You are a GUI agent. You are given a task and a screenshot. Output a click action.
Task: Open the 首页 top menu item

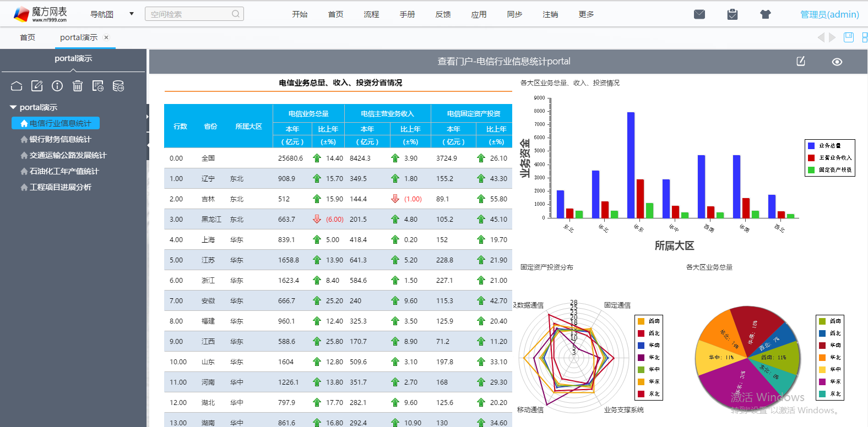335,14
